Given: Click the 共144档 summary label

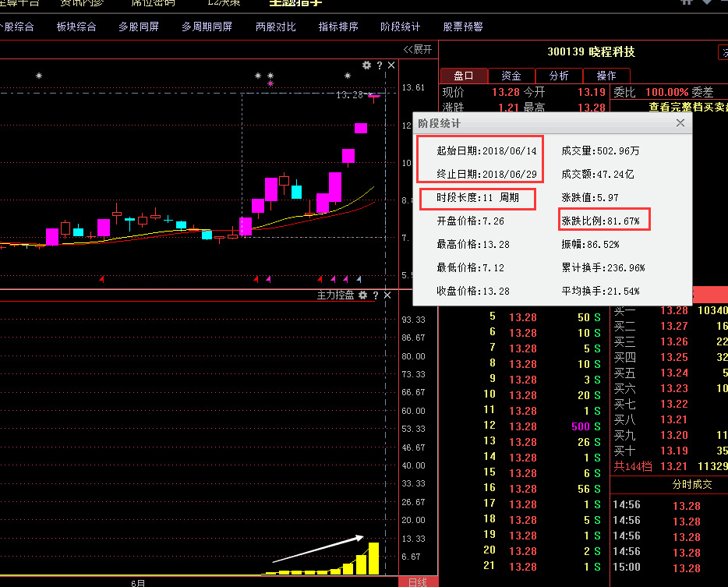Looking at the screenshot, I should (x=633, y=466).
